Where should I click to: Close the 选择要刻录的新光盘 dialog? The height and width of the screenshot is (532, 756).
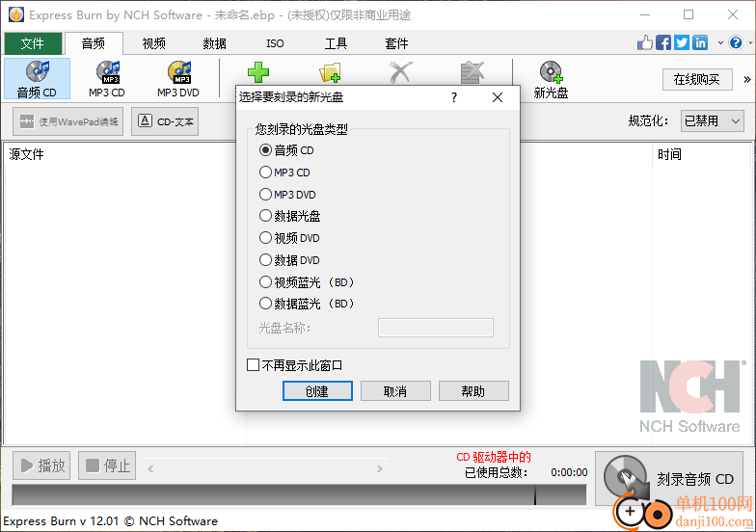tap(498, 98)
